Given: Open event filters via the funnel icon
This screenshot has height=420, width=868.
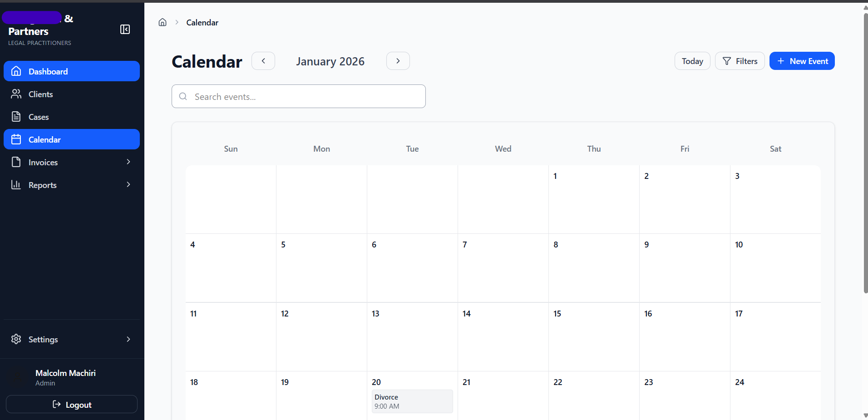Looking at the screenshot, I should coord(726,61).
